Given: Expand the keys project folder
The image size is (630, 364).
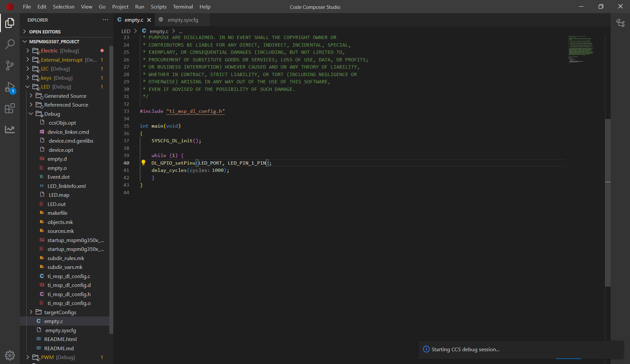Looking at the screenshot, I should click(x=64, y=78).
